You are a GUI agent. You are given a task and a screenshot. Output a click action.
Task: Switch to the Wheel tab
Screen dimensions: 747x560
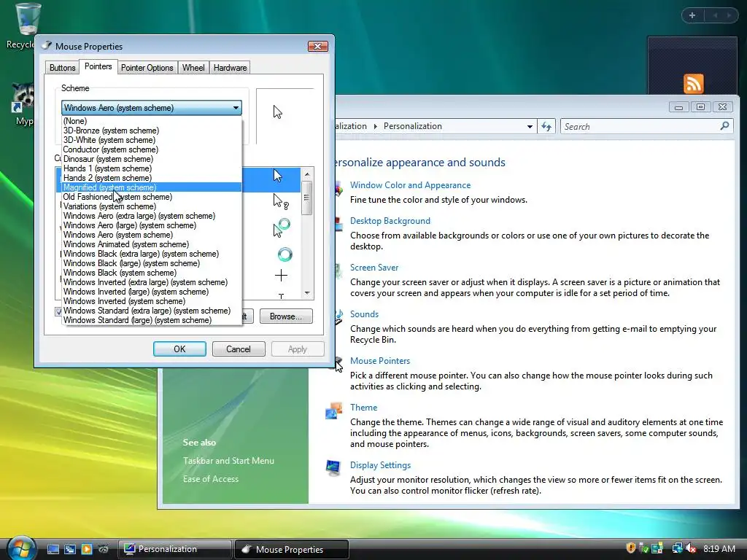point(193,68)
